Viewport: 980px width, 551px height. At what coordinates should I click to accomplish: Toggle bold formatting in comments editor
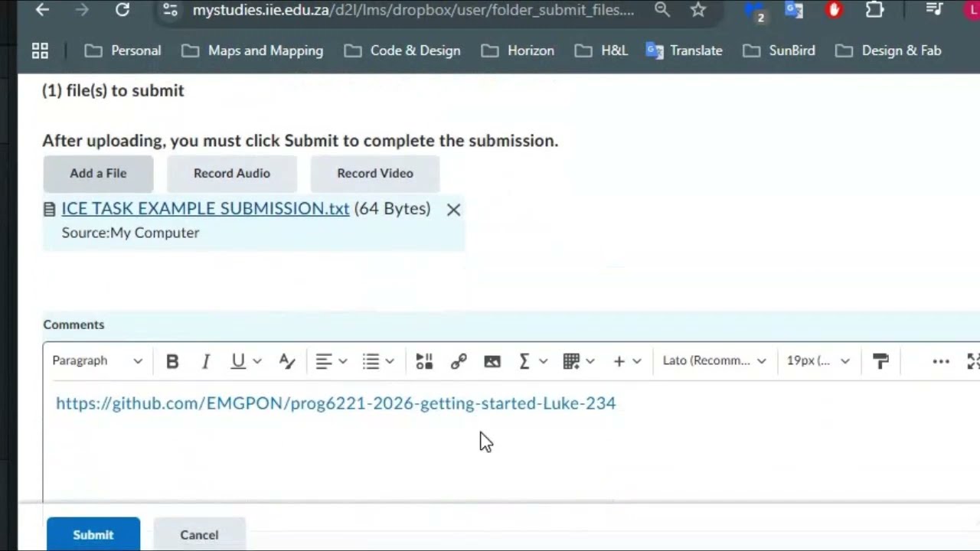(x=172, y=361)
